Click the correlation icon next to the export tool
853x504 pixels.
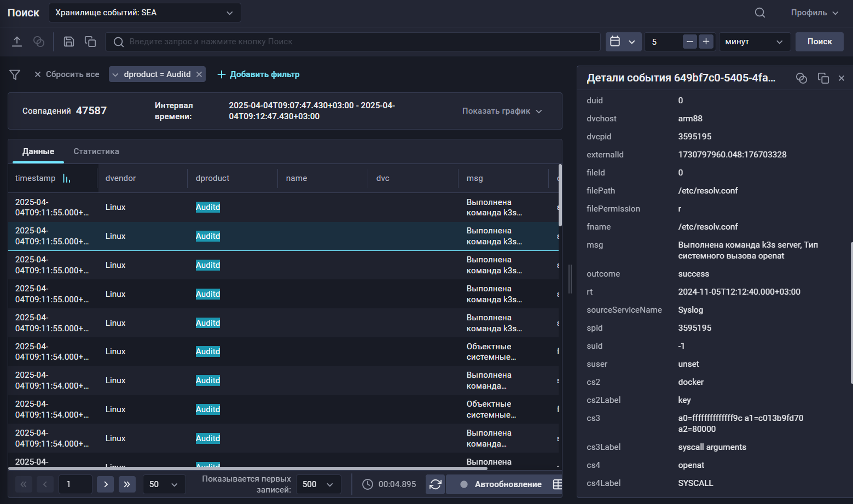click(38, 41)
